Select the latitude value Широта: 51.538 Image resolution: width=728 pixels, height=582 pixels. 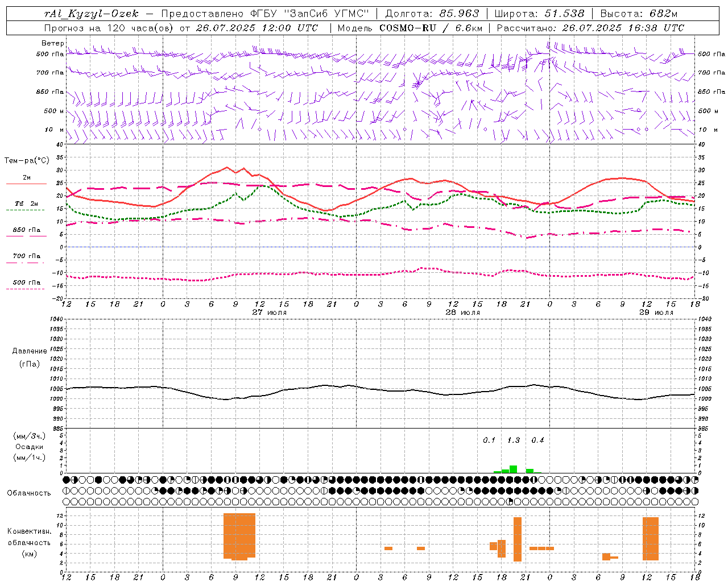coord(540,14)
